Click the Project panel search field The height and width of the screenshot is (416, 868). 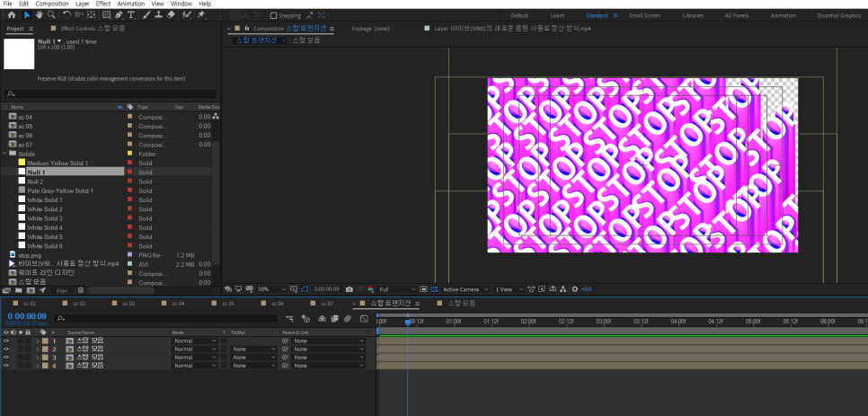click(111, 94)
